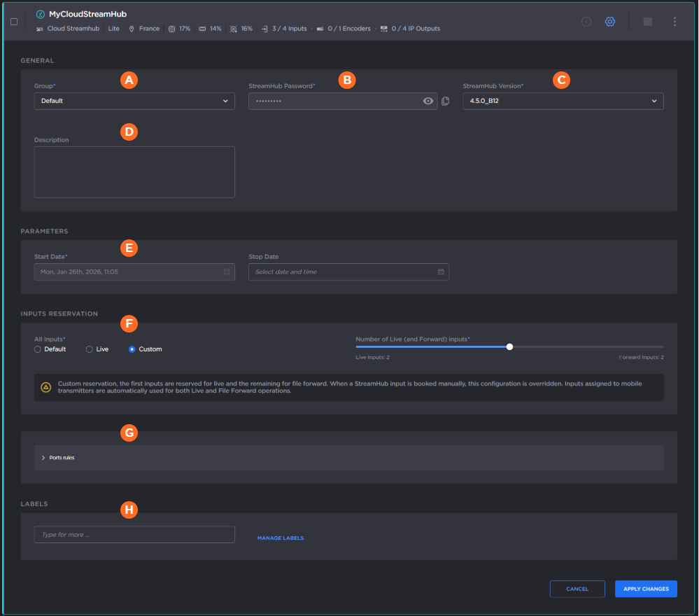Click the Cancel button
Image resolution: width=699 pixels, height=616 pixels.
point(577,589)
